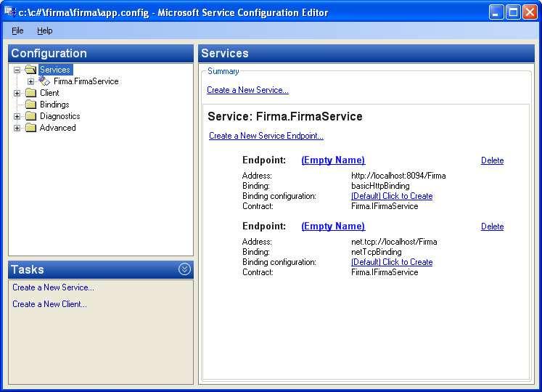Create binding configuration for basicHttpBinding endpoint

point(392,196)
